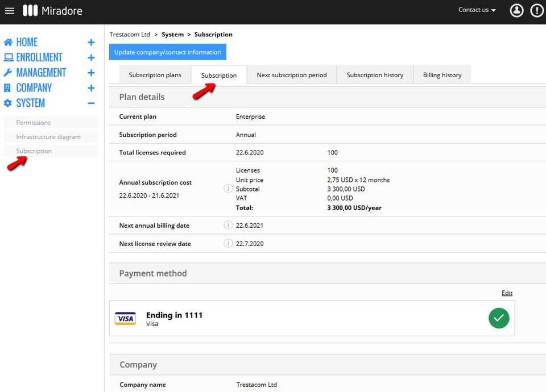This screenshot has width=546, height=392.
Task: Show info for Annual subscription cost
Action: coord(227,189)
